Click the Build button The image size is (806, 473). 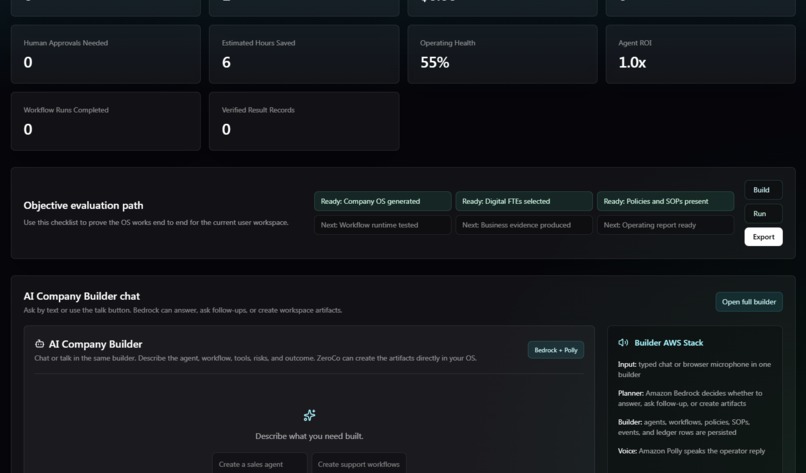(763, 190)
